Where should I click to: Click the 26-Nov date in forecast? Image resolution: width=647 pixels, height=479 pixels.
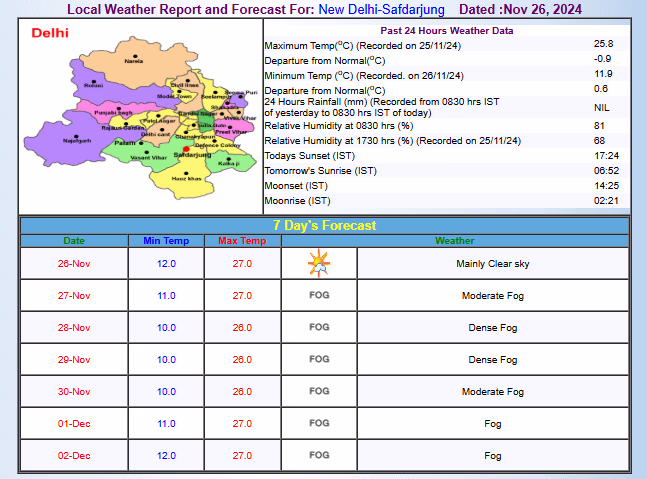click(x=75, y=264)
